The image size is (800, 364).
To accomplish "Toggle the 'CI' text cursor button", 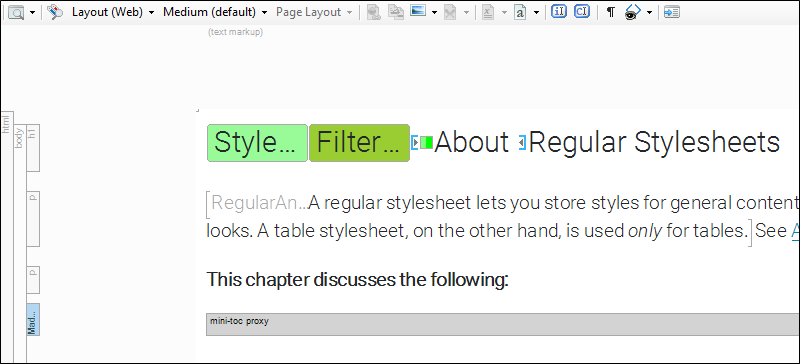I will [x=582, y=12].
